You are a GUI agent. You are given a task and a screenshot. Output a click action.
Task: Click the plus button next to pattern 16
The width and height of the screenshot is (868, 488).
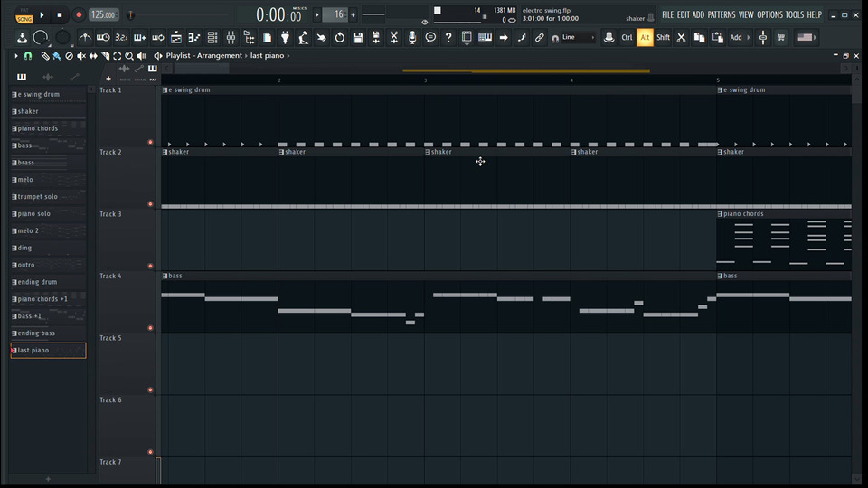point(354,15)
